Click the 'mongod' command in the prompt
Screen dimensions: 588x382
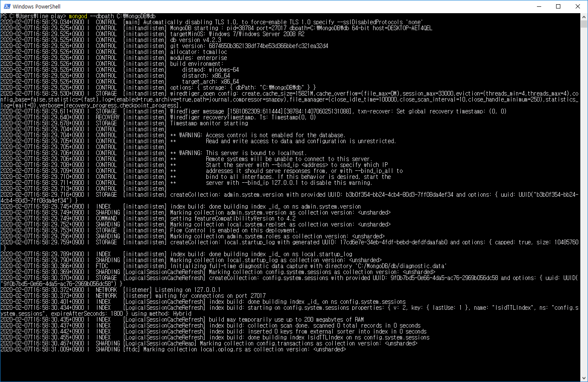(78, 16)
